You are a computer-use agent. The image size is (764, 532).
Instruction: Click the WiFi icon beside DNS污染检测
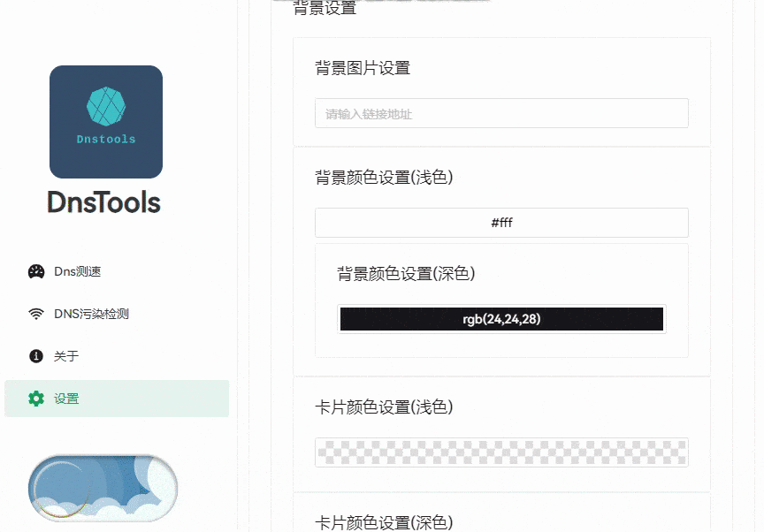click(x=35, y=314)
